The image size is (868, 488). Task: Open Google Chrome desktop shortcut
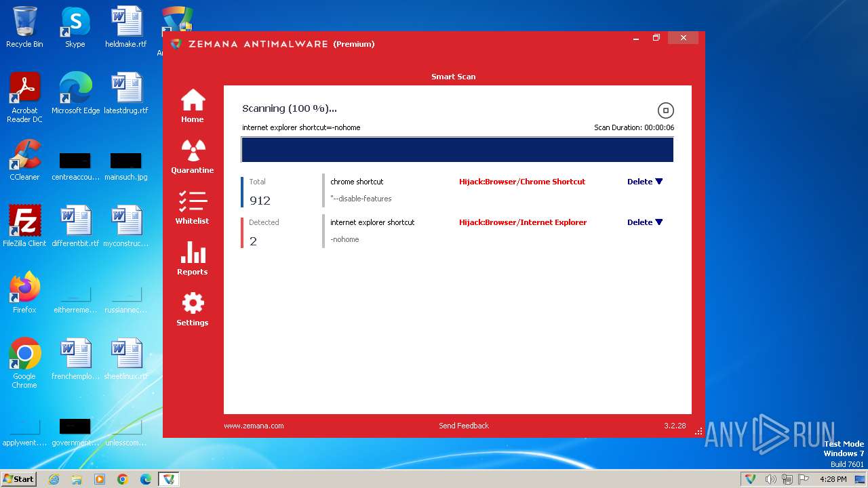[24, 364]
